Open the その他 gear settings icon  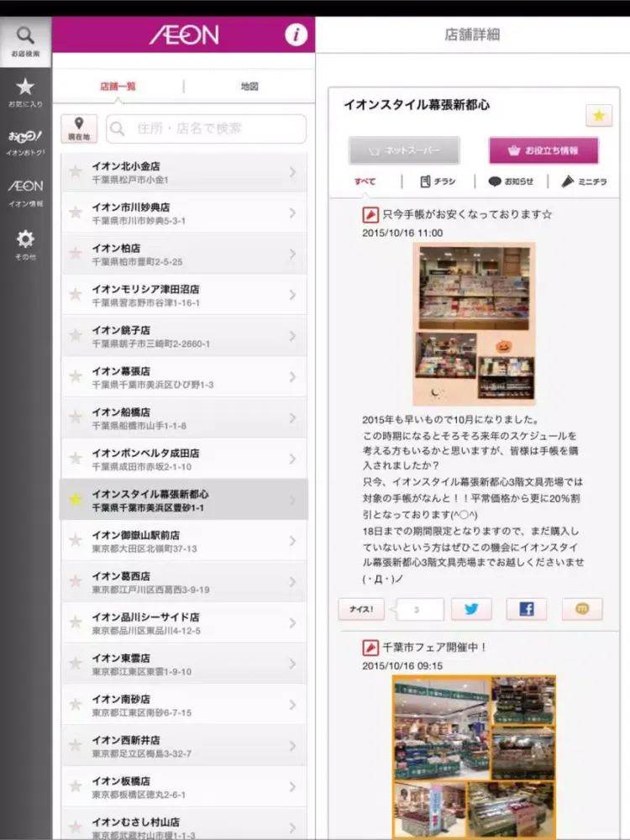point(25,244)
